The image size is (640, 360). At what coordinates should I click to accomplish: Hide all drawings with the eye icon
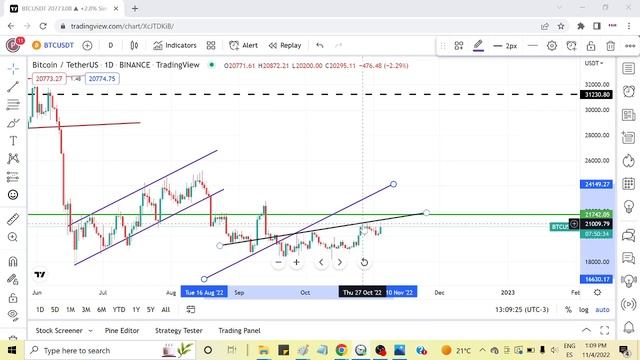[13, 315]
